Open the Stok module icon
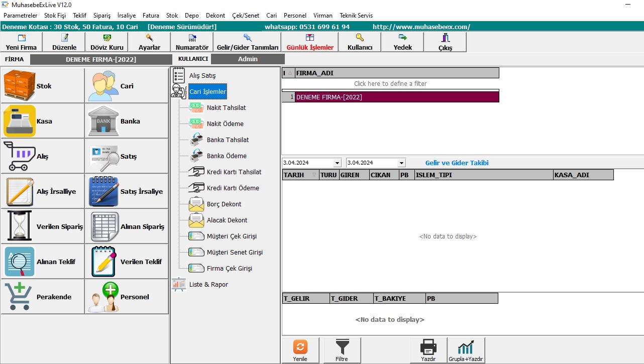Image resolution: width=644 pixels, height=364 pixels. [x=20, y=86]
